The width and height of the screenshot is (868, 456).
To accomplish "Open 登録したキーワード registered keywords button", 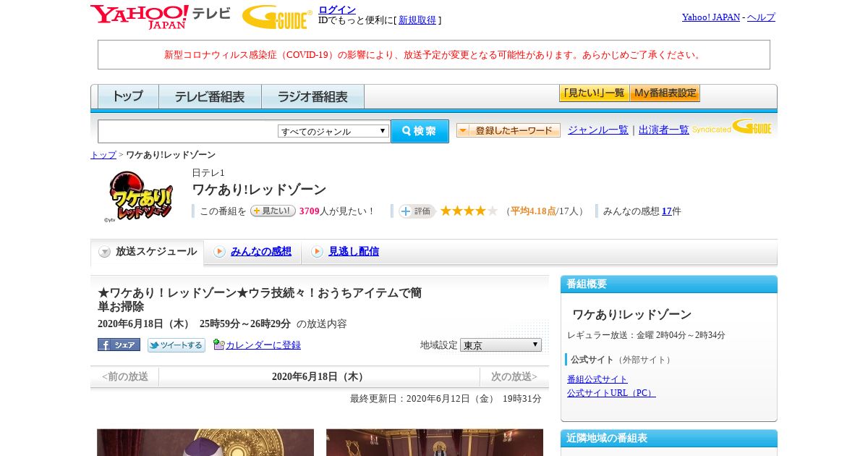I will coord(509,130).
